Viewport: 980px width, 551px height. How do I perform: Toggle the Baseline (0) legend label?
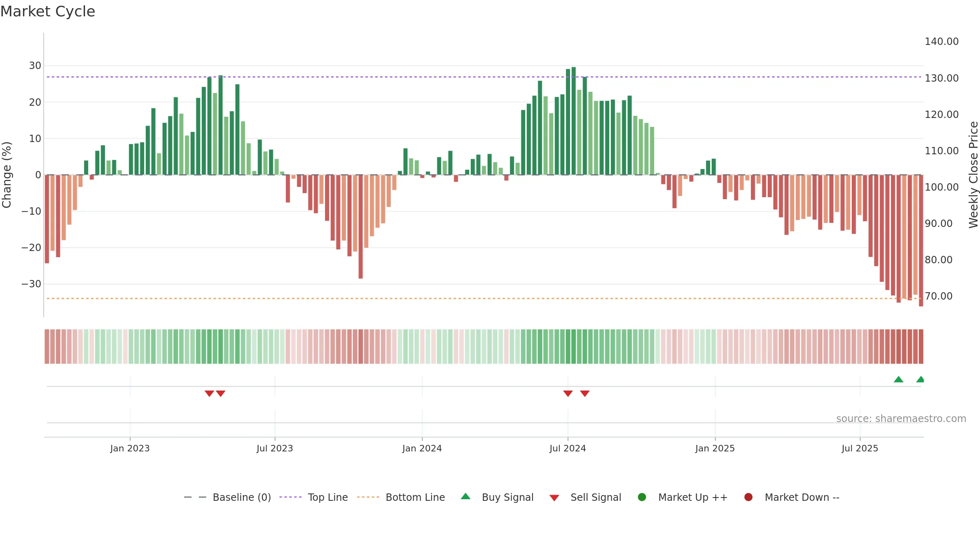(242, 497)
